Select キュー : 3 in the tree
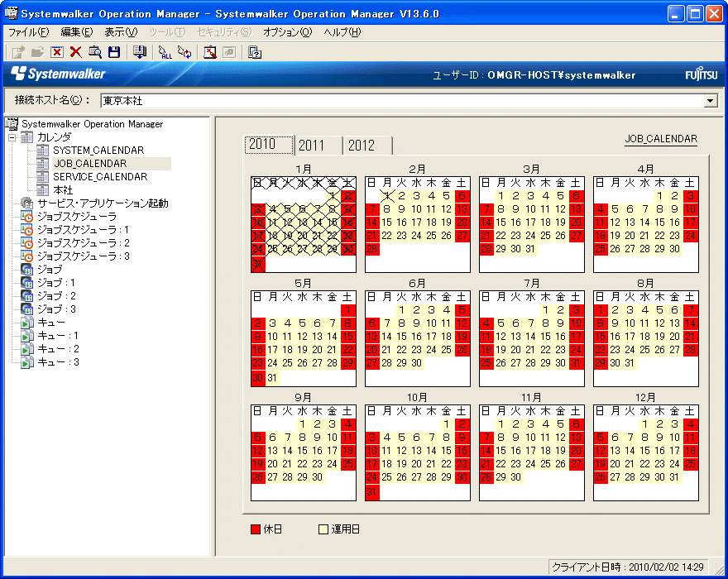Viewport: 728px width, 579px height. point(58,362)
